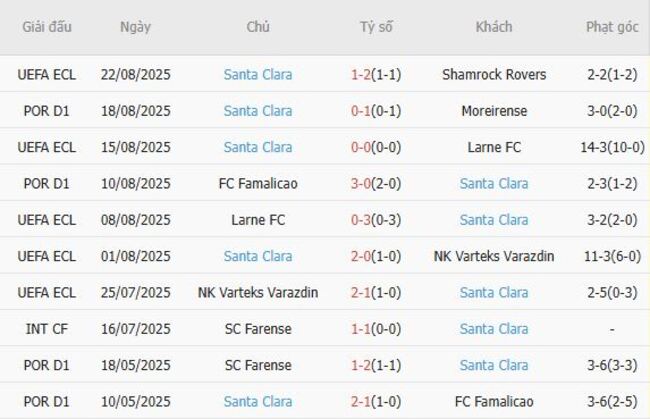Viewport: 650px width, 419px height.
Task: Open Larne FC away team on 15/08/2025
Action: point(494,147)
